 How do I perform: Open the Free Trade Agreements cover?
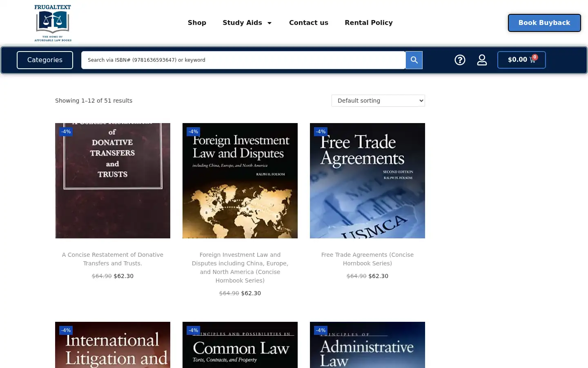tap(367, 181)
